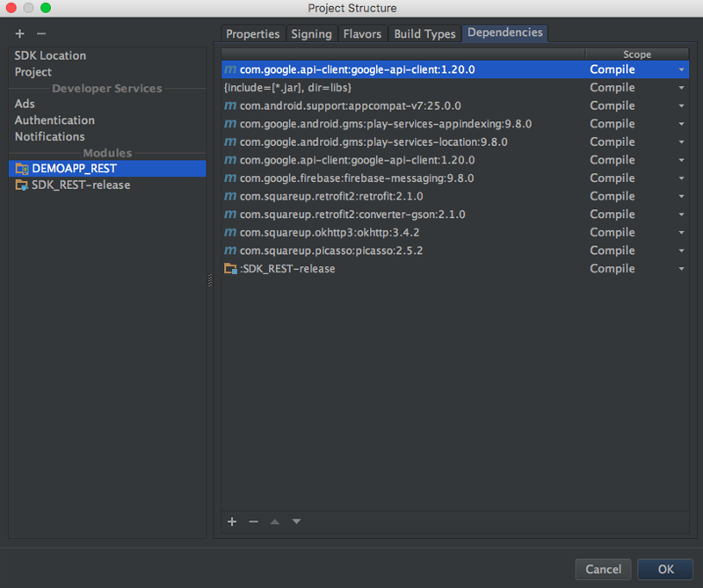Open scope dropdown for play-services-appindexing:9.8.0
The image size is (703, 588).
coord(682,124)
